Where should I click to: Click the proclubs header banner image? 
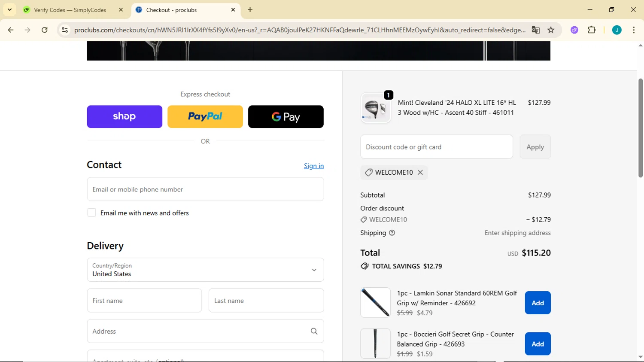click(x=319, y=51)
